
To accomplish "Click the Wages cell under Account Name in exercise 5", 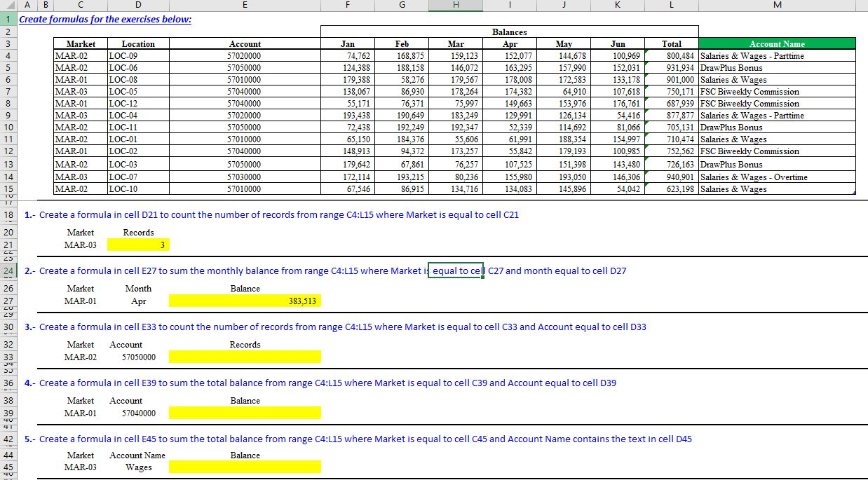I will point(138,467).
